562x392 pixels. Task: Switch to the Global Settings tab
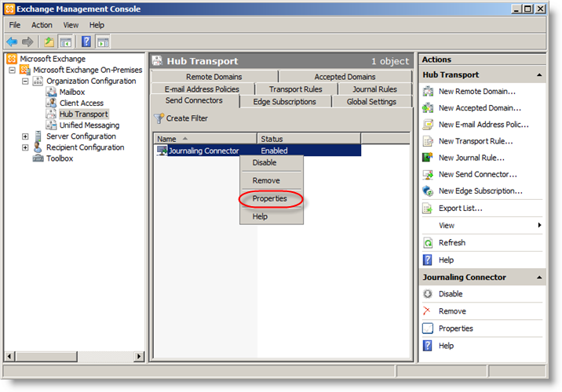coord(372,102)
